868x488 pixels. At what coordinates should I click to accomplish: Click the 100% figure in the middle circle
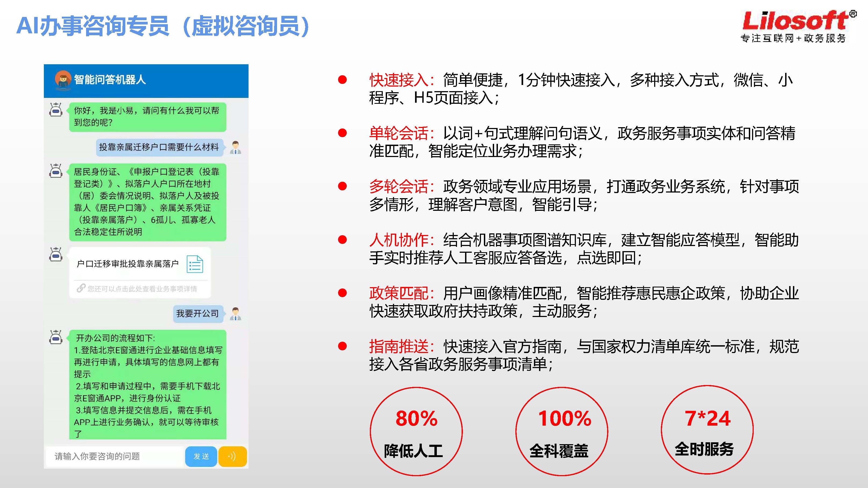tap(565, 419)
